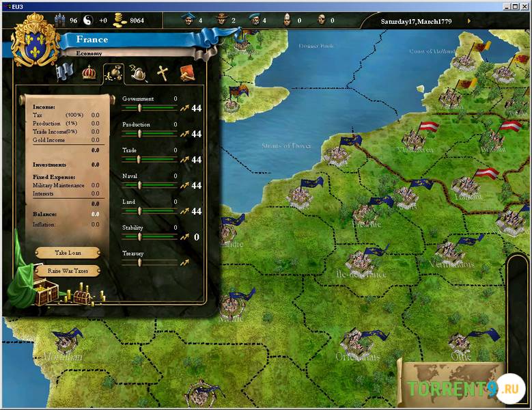Click the arrow icon next to Naval slider

click(x=184, y=185)
